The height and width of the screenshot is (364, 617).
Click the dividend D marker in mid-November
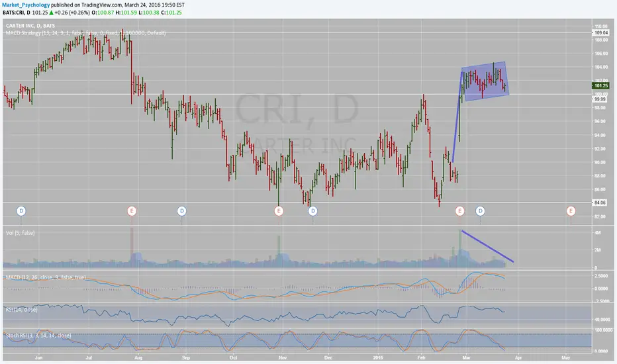pyautogui.click(x=313, y=211)
